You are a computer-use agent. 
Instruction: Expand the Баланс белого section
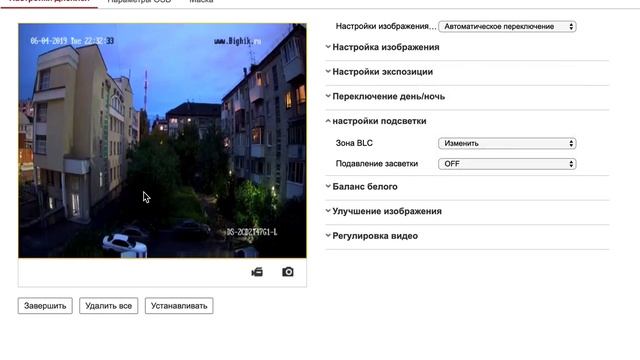365,187
